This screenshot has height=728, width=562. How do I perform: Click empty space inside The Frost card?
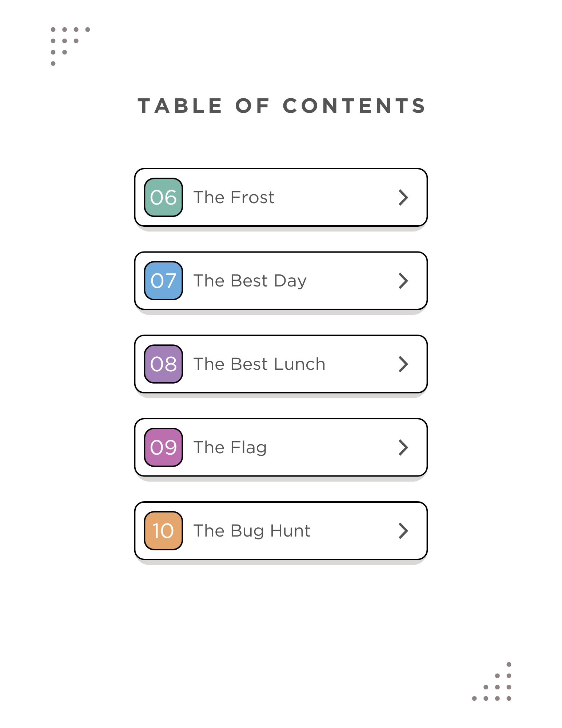pyautogui.click(x=335, y=197)
